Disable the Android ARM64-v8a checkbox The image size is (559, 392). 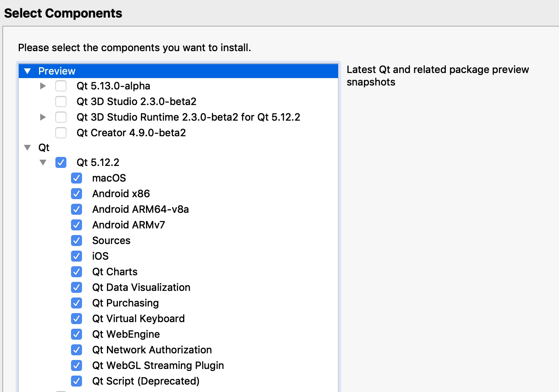tap(77, 209)
